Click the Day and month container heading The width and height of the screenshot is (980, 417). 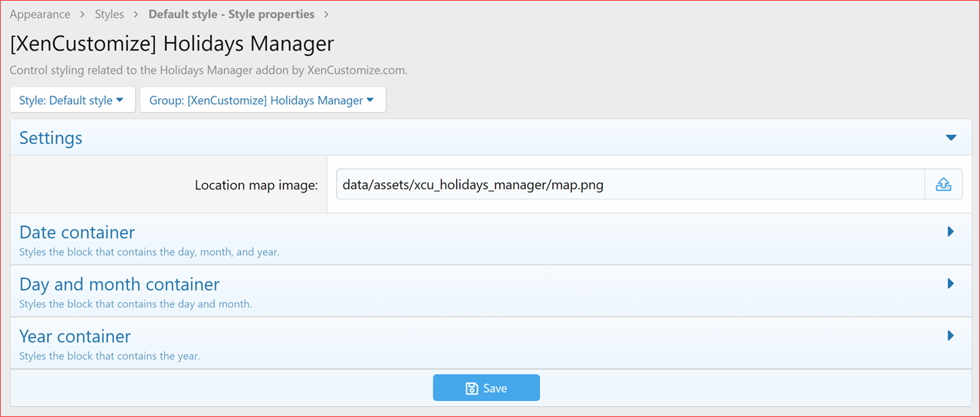(119, 284)
